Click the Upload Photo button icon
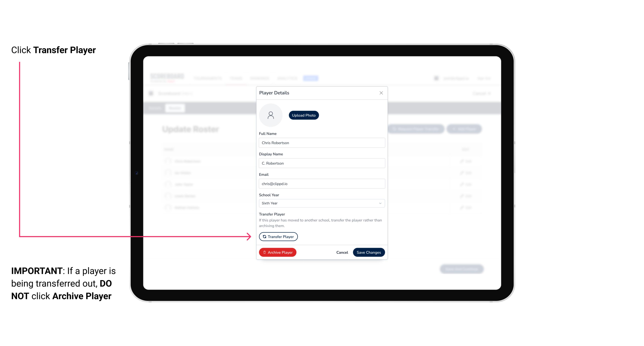The image size is (644, 346). (x=303, y=115)
